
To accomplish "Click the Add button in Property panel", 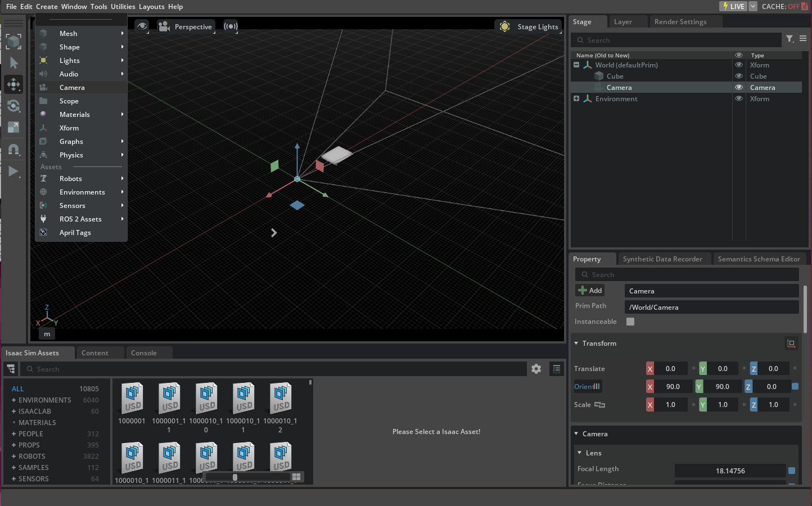I will point(589,290).
